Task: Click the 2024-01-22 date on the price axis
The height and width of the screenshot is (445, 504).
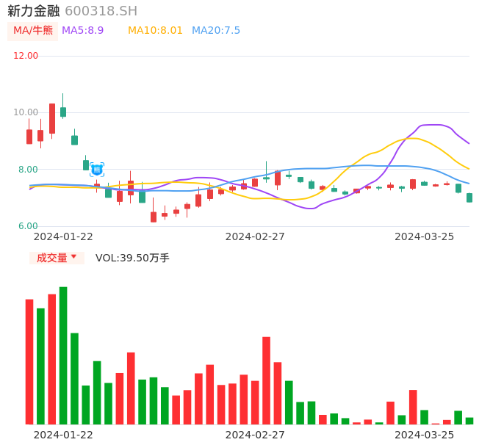Action: coord(63,236)
